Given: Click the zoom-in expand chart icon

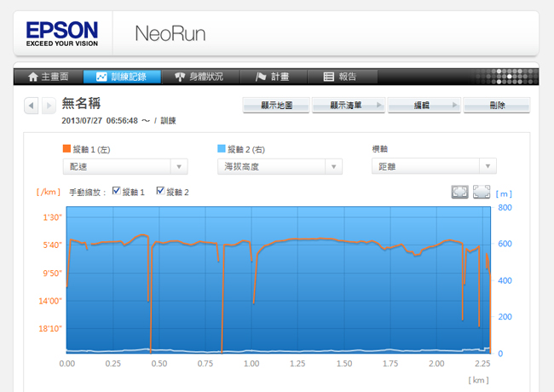Looking at the screenshot, I should click(x=459, y=192).
